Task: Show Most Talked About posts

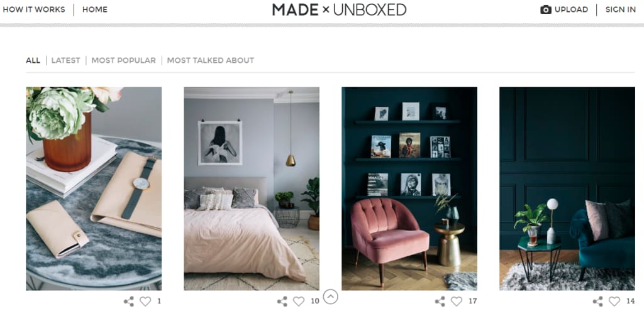Action: coord(211,60)
